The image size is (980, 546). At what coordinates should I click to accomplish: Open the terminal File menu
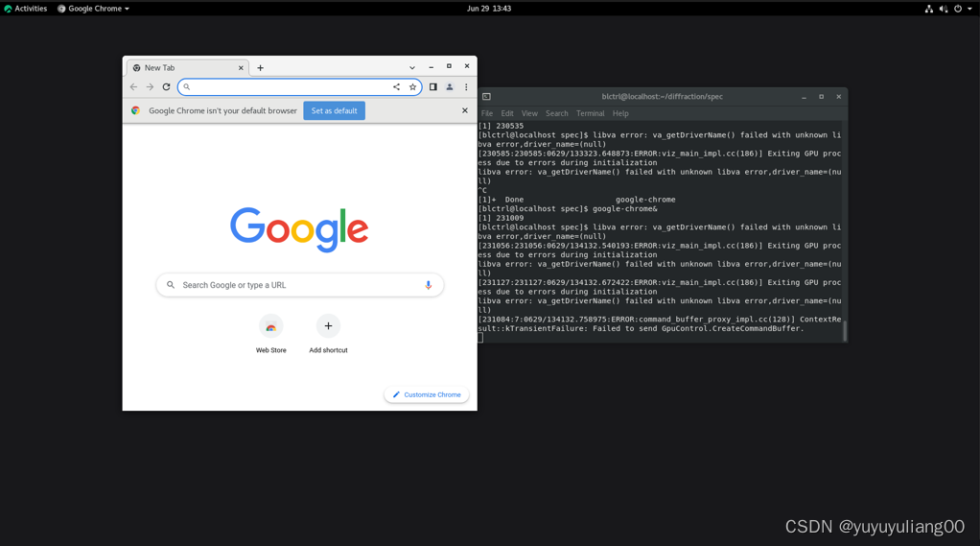pyautogui.click(x=487, y=113)
